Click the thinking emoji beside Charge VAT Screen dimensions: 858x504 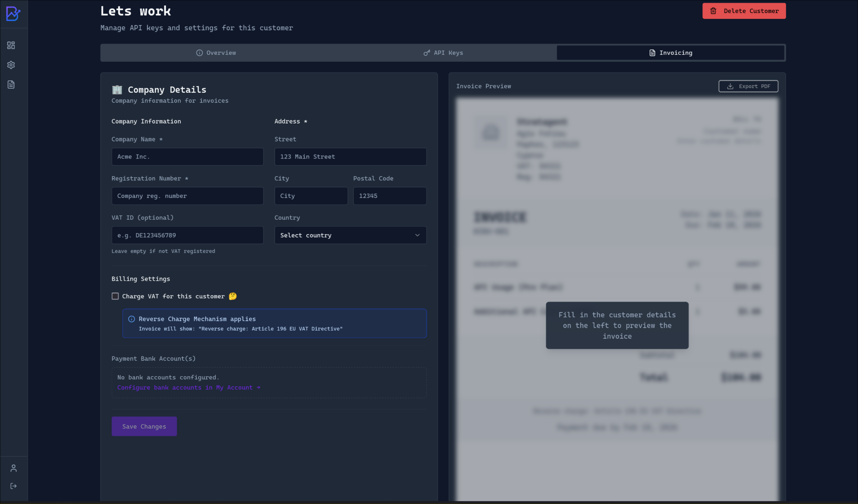coord(233,296)
